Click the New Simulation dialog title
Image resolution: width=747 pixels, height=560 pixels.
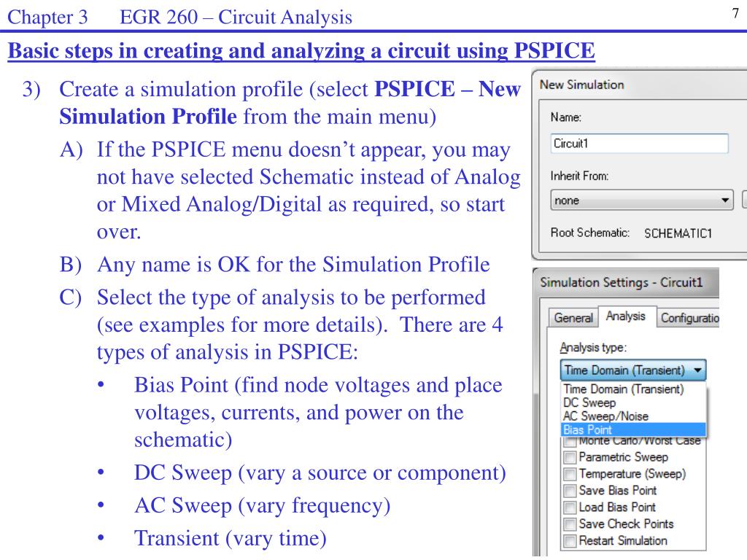tap(581, 85)
